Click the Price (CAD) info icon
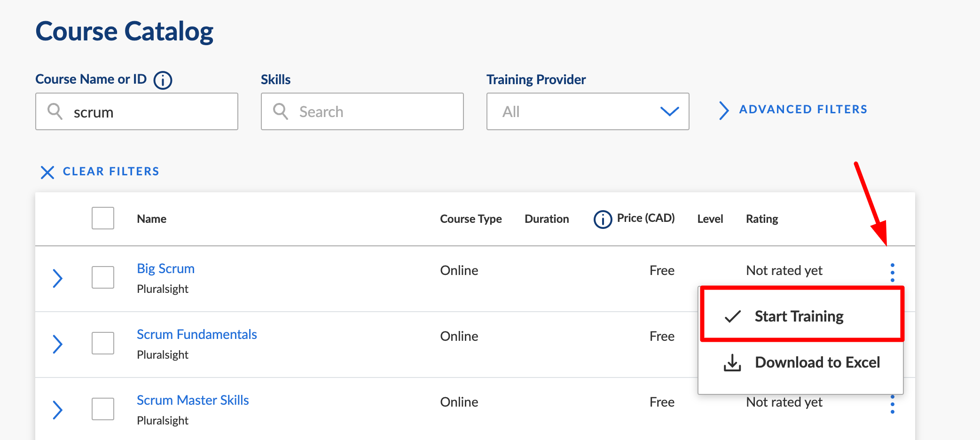Screen dimensions: 980x440 [x=603, y=219]
